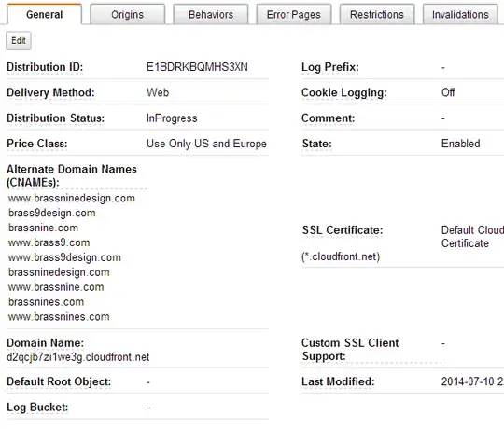Click the Edit button
504x429 pixels.
19,40
